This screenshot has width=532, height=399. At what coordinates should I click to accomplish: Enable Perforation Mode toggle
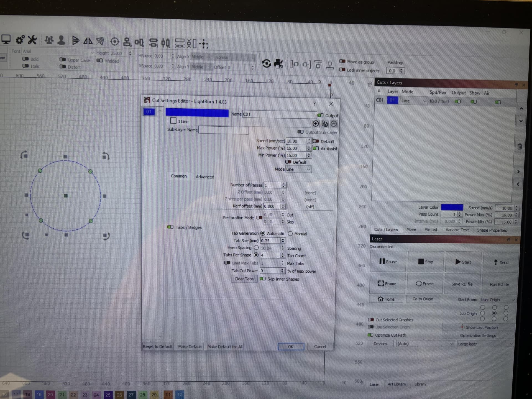[x=259, y=218]
